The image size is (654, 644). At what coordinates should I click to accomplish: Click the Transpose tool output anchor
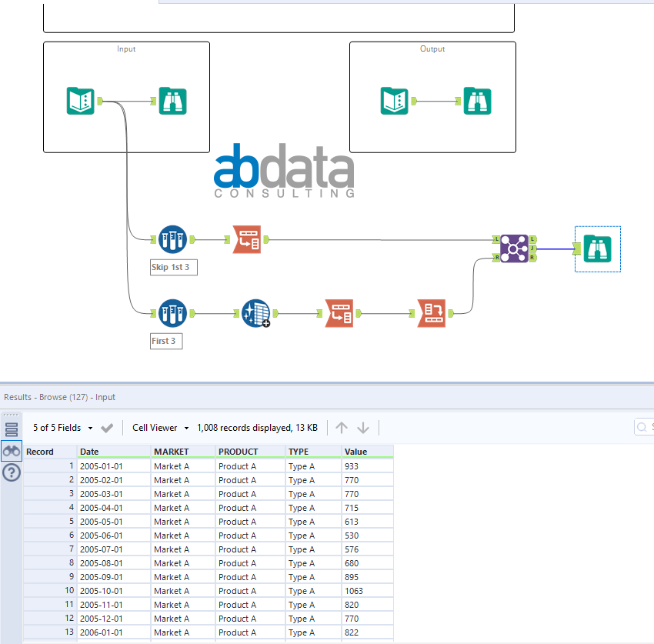pos(451,313)
